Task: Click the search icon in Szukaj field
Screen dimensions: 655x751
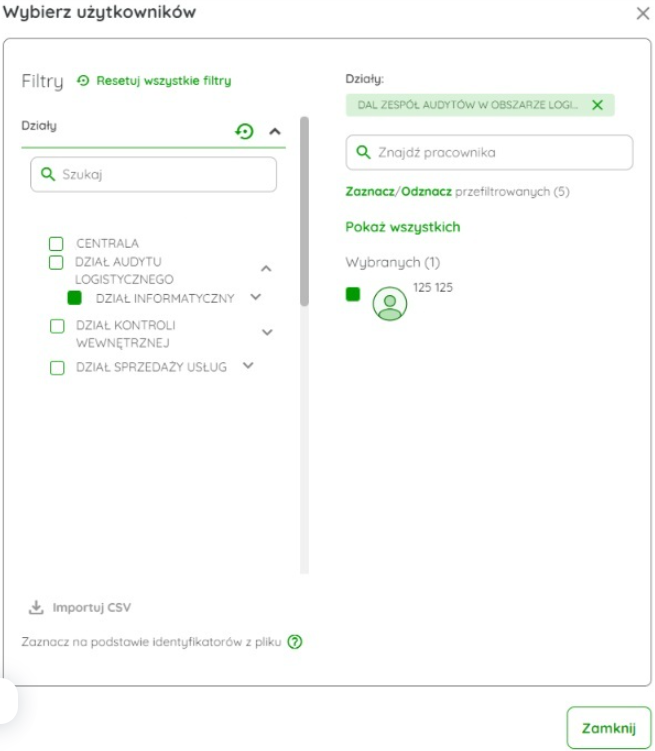Action: coord(47,174)
